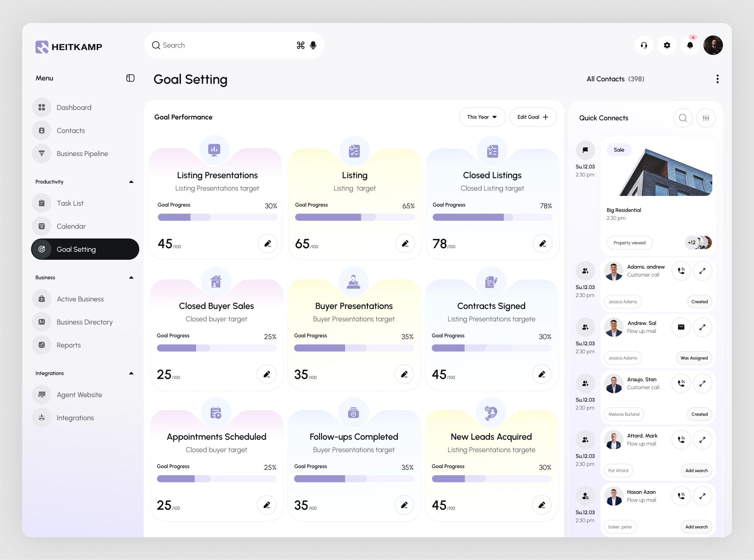
Task: Click Was Assigned tag on Andrew, Sal
Action: pyautogui.click(x=694, y=358)
